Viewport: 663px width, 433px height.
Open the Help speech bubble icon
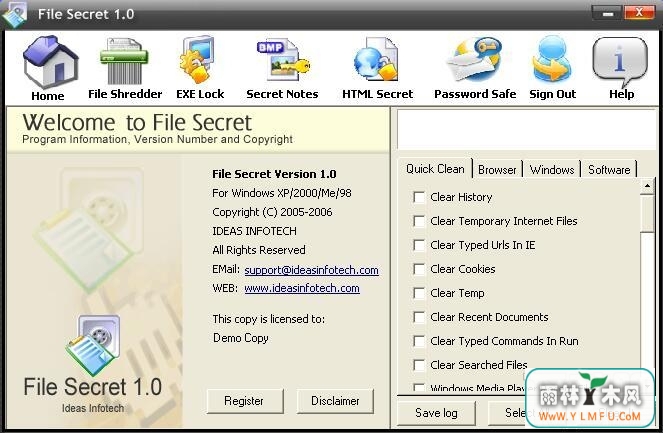[620, 61]
